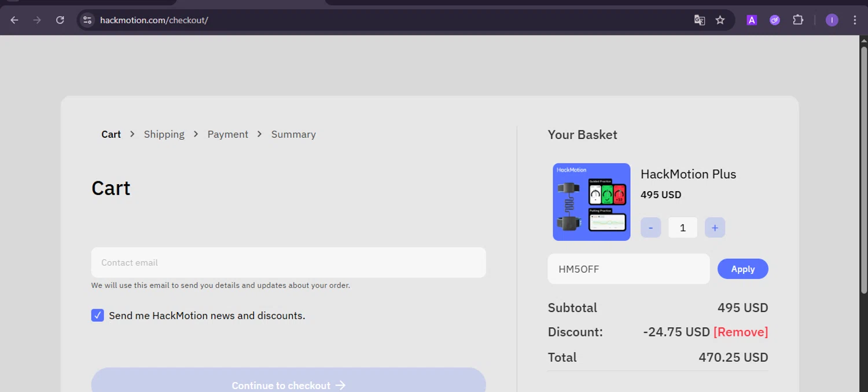Increase quantity with the plus button
This screenshot has height=392, width=868.
click(x=715, y=228)
